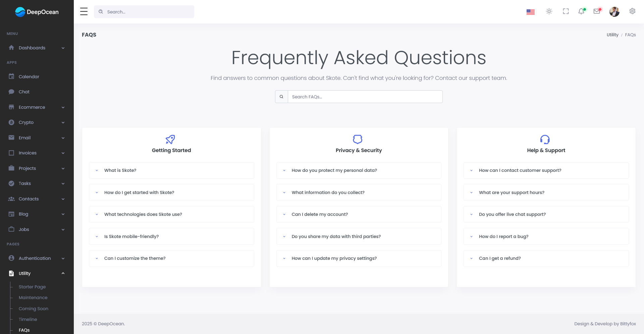Toggle the sidebar hamburger menu
Screen dimensions: 644x334
click(x=84, y=11)
